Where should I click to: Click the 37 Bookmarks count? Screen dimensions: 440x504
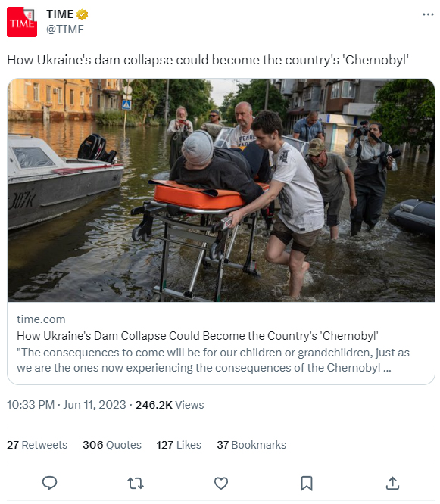[251, 445]
